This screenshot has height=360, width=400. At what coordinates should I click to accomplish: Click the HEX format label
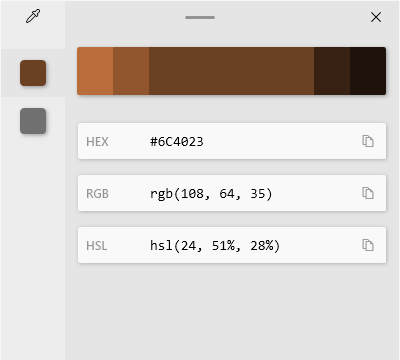[97, 142]
